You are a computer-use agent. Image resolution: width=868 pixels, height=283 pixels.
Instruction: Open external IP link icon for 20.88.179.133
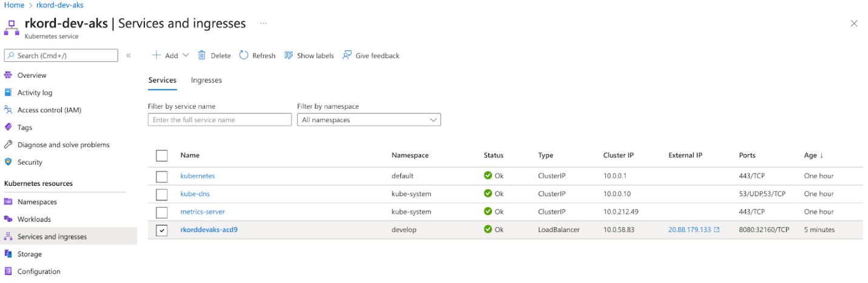(x=717, y=230)
